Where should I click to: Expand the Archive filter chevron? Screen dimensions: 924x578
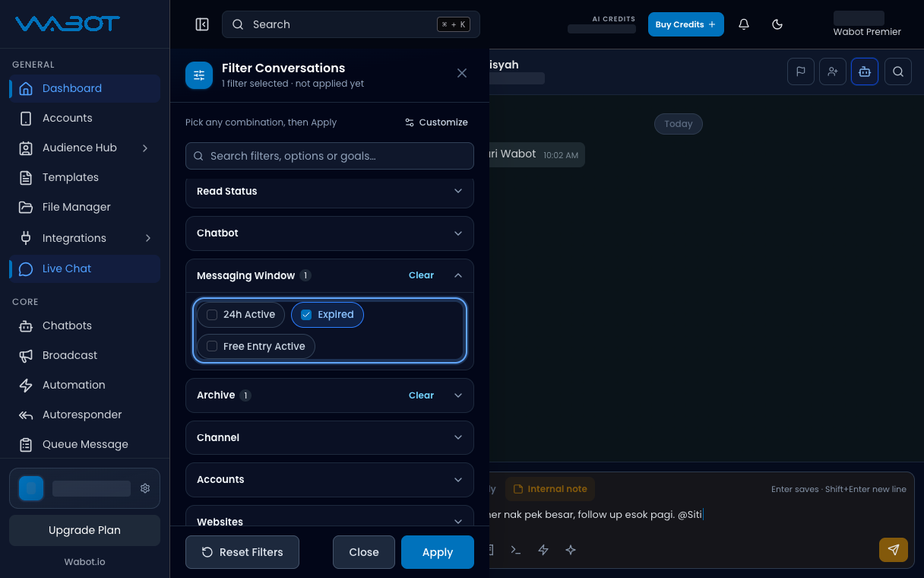(458, 395)
